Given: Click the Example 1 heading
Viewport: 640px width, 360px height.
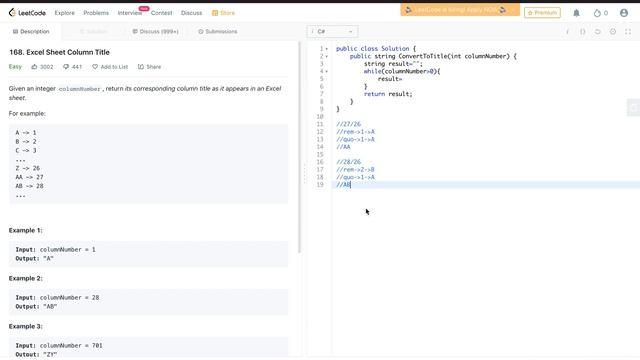Looking at the screenshot, I should pos(25,230).
